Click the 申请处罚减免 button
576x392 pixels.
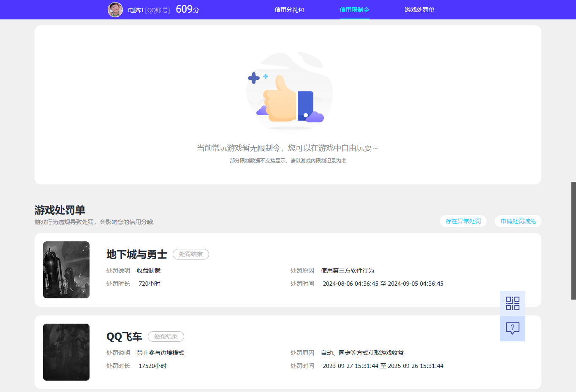518,221
